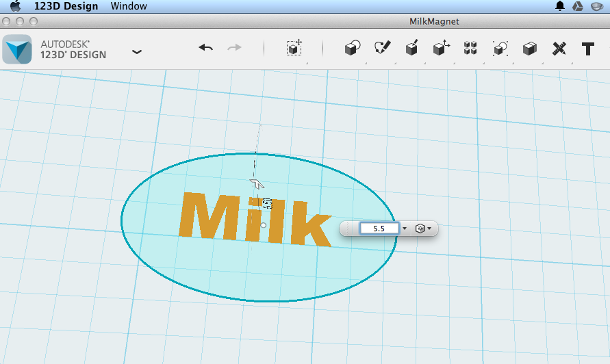Click the orange Milk text object
The height and width of the screenshot is (364, 610).
click(255, 220)
